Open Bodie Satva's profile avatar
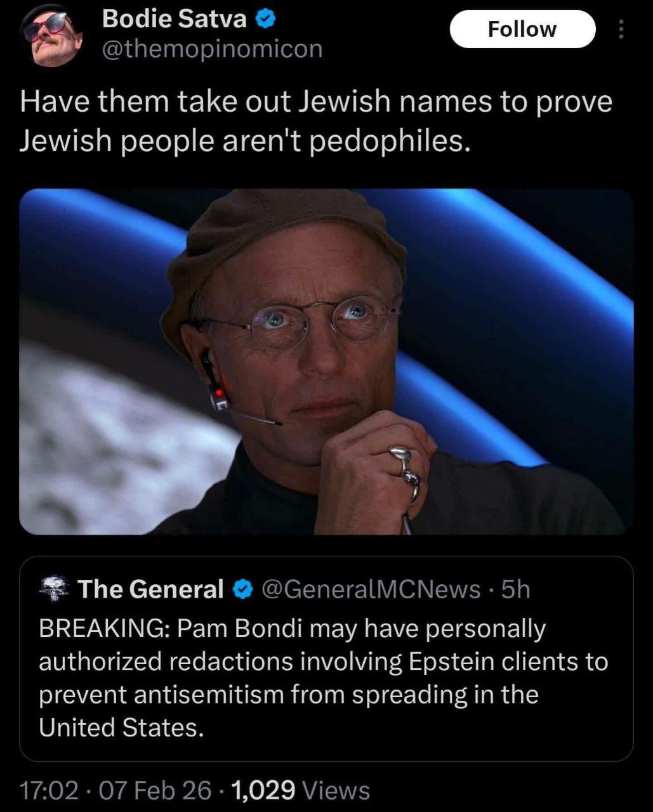The width and height of the screenshot is (653, 812). click(49, 37)
